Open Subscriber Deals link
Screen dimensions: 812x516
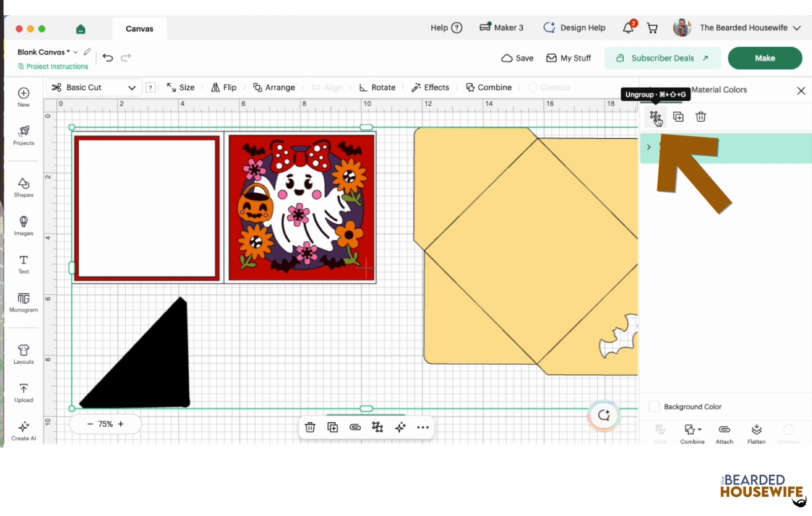tap(662, 58)
